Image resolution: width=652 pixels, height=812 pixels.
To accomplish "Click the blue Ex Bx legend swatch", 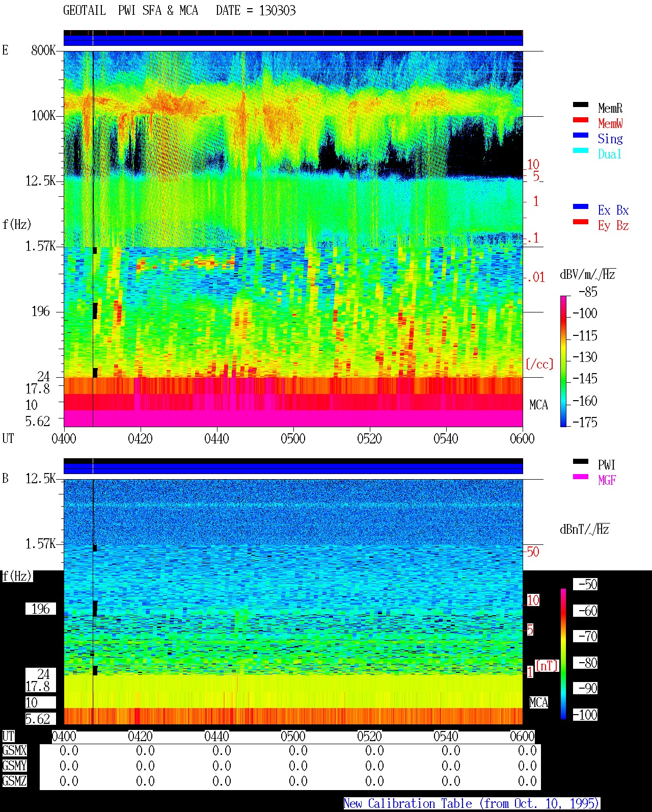I will [581, 207].
